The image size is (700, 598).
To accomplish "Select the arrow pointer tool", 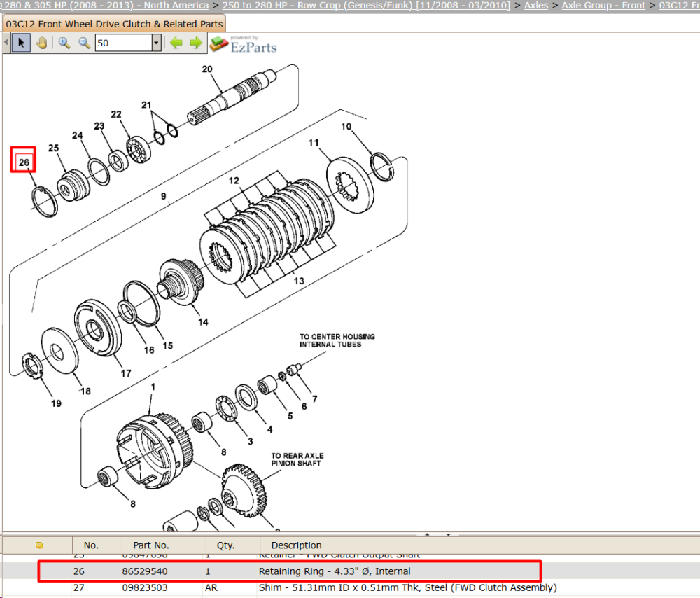I will 21,43.
